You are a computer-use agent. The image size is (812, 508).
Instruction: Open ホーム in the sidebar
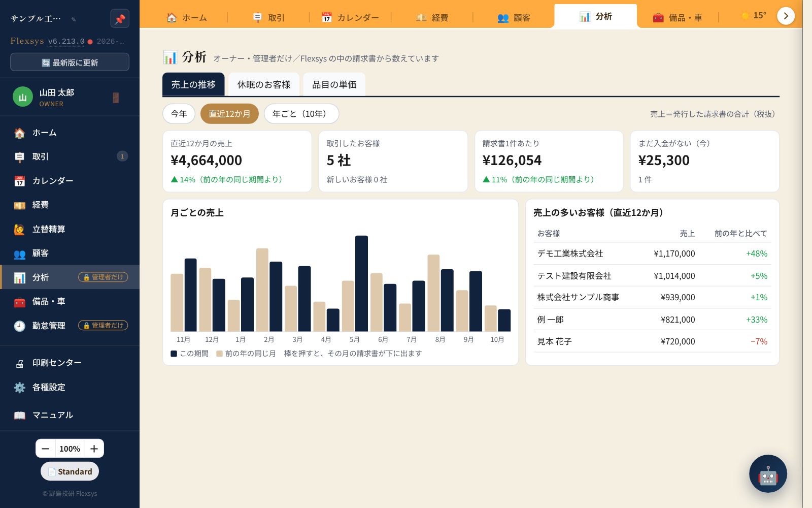(x=70, y=133)
